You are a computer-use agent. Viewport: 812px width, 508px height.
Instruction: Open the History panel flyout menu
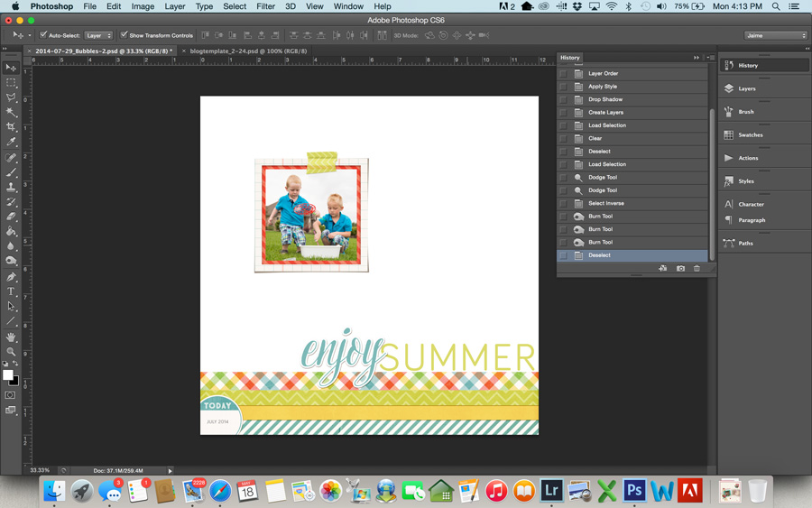pos(710,58)
